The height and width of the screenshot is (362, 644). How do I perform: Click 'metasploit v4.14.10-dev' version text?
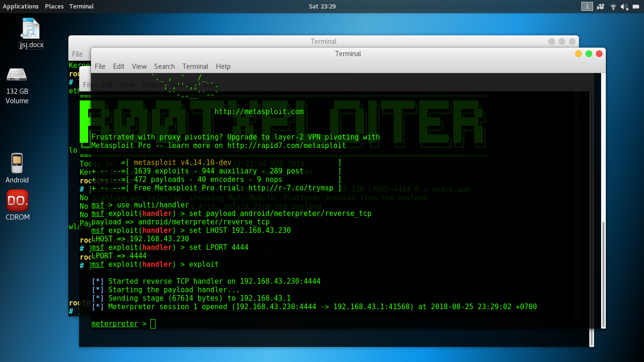click(182, 163)
